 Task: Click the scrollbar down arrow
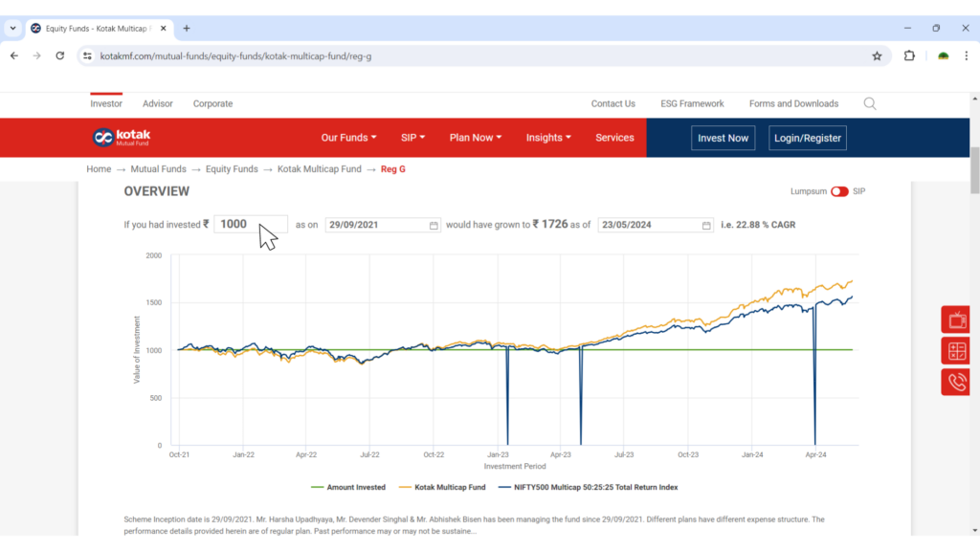[x=975, y=530]
